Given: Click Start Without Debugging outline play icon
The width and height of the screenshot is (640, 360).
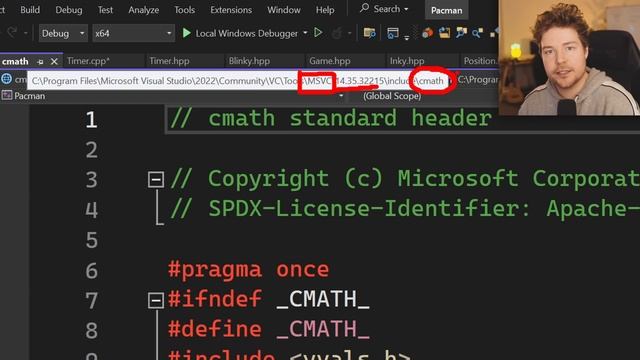Looking at the screenshot, I should pos(318,33).
